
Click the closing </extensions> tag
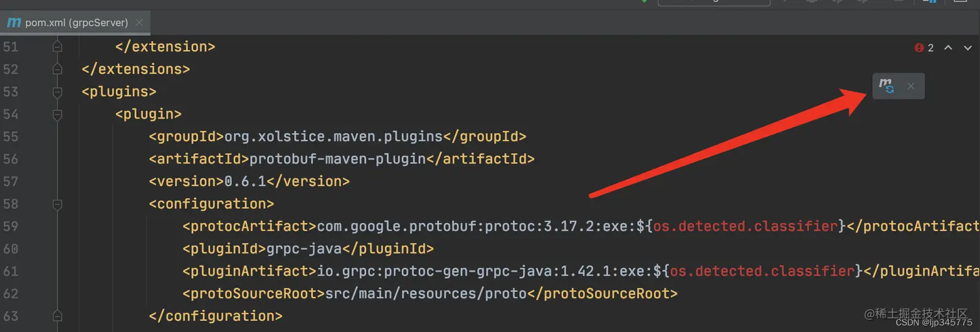136,69
